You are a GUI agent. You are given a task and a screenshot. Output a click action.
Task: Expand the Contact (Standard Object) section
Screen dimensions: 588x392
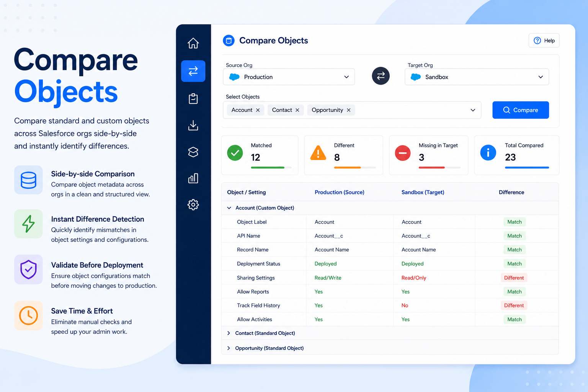[x=229, y=333]
